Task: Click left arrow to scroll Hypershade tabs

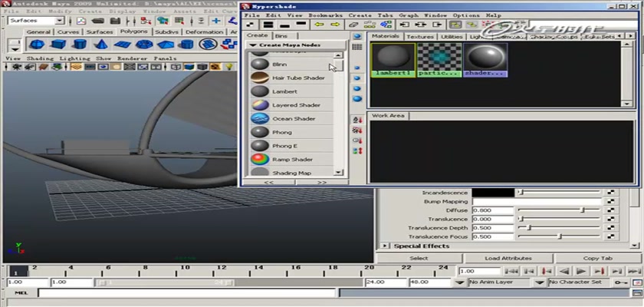Action: [619, 36]
